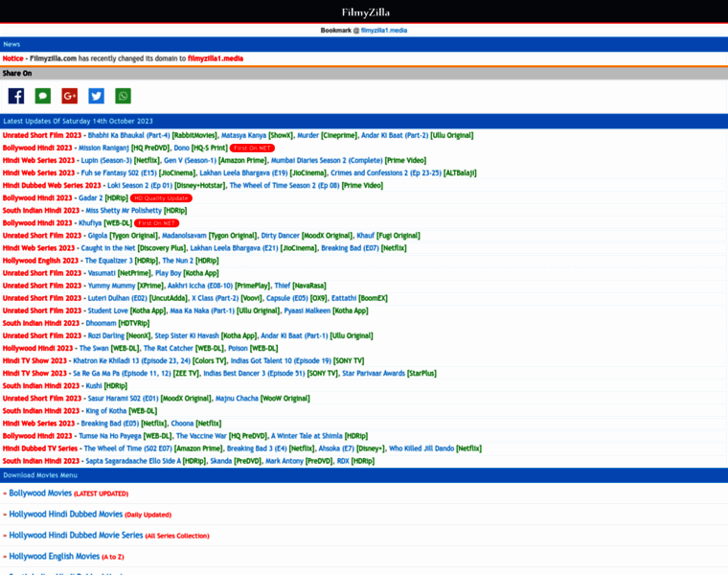Screen dimensions: 728x575
Task: Open Khatron Ke Khiladi 13 link
Action: pos(132,361)
